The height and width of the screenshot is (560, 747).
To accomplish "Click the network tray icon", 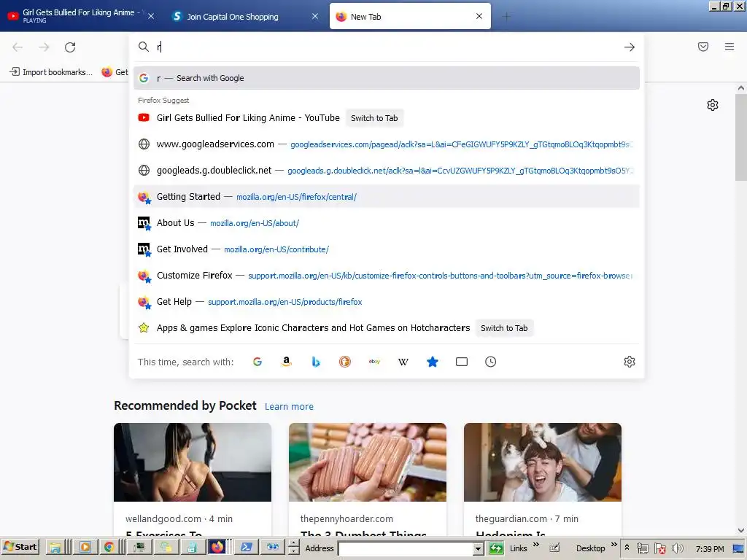I will pos(643,548).
